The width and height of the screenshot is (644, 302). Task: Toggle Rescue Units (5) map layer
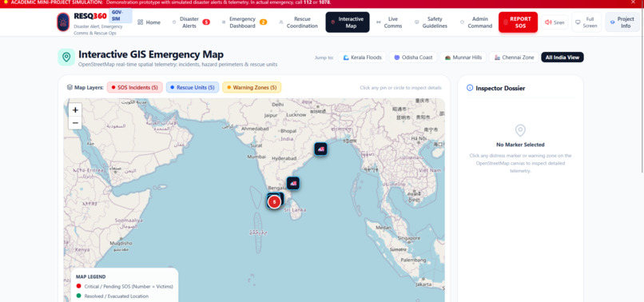coord(193,88)
